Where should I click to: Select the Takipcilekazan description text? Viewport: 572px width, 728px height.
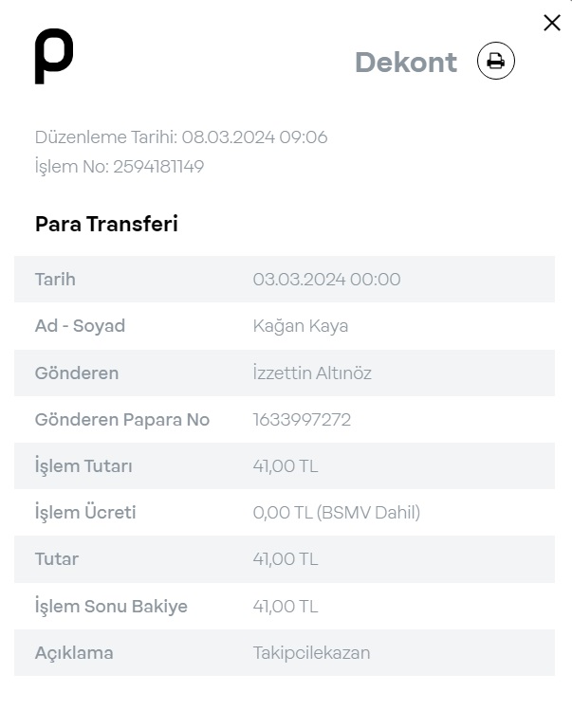tap(311, 653)
